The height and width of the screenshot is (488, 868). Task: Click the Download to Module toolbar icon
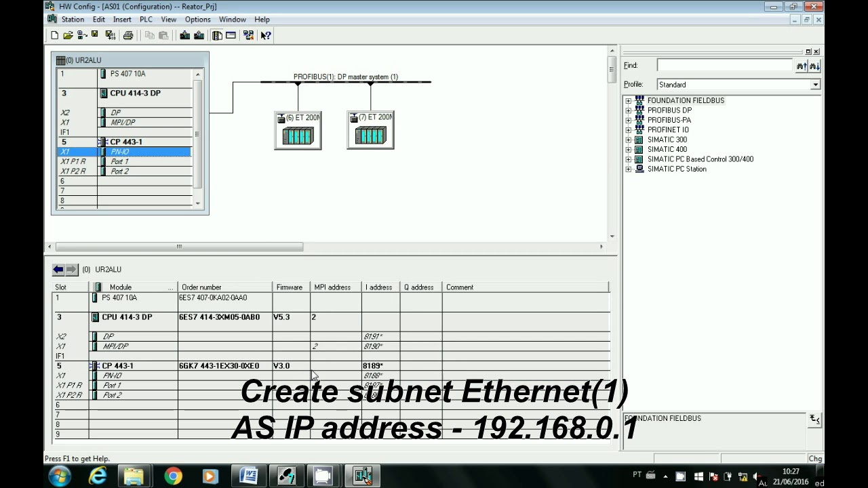point(185,35)
